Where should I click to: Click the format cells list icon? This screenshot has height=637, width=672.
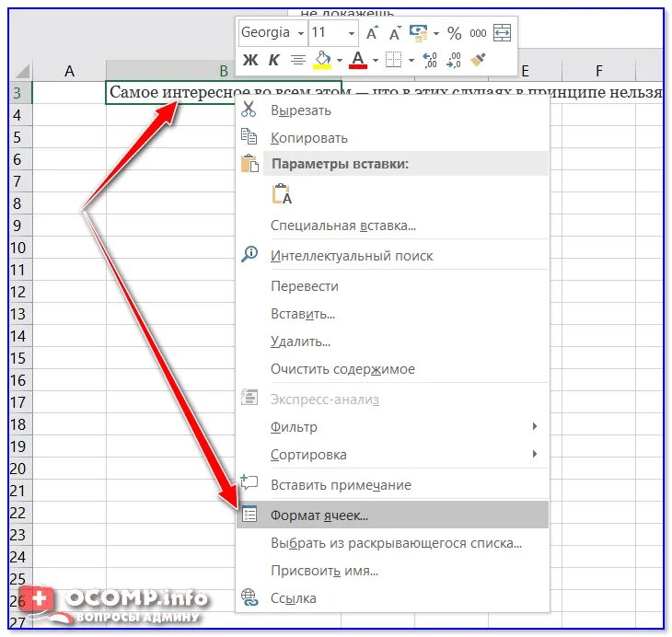point(249,514)
